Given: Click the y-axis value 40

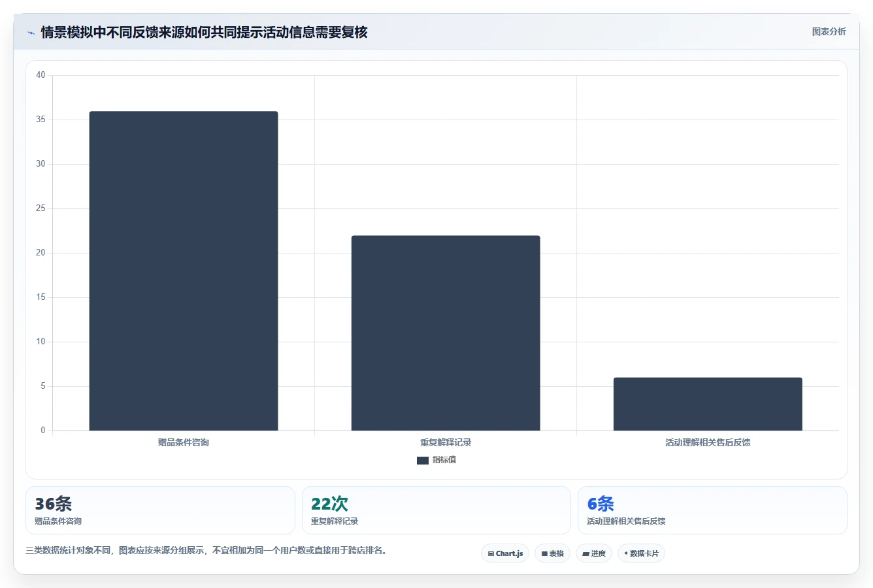Looking at the screenshot, I should [41, 75].
